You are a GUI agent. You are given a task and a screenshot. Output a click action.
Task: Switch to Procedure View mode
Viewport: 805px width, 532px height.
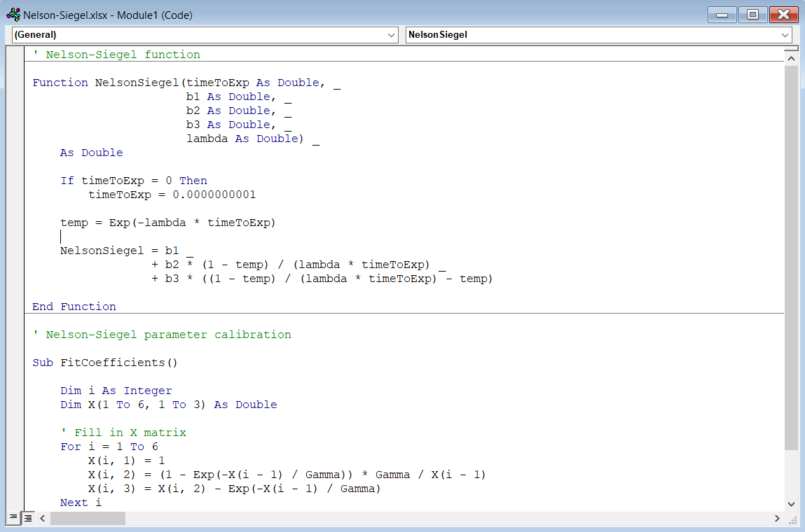click(12, 518)
